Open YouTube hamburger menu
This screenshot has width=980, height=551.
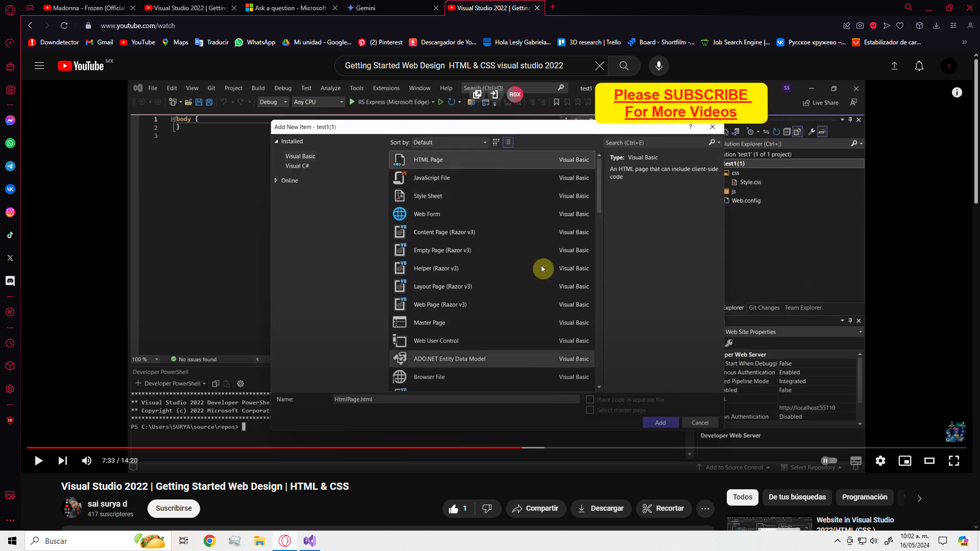click(x=39, y=66)
